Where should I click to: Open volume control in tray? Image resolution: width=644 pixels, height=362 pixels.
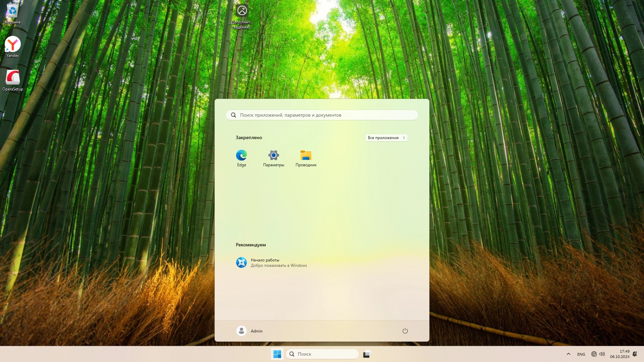point(602,354)
